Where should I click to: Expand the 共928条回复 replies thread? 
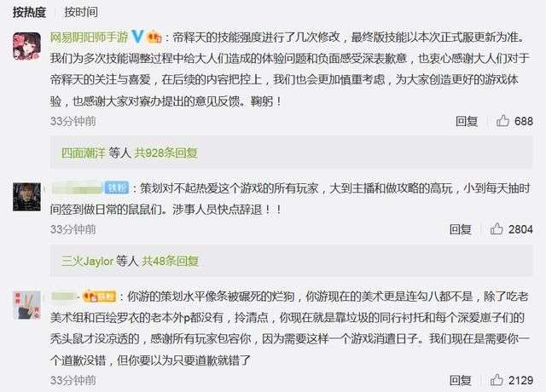(166, 153)
